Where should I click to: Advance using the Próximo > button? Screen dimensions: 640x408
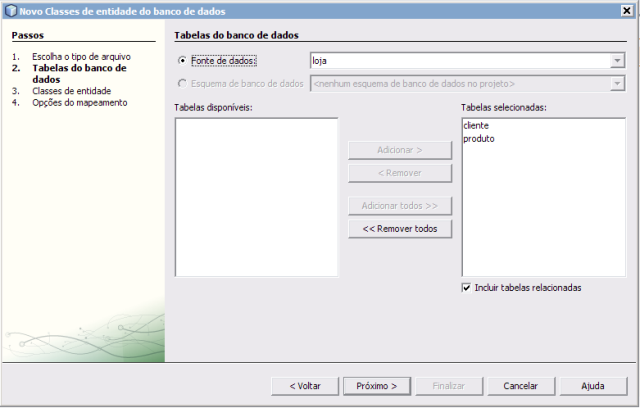pyautogui.click(x=377, y=385)
